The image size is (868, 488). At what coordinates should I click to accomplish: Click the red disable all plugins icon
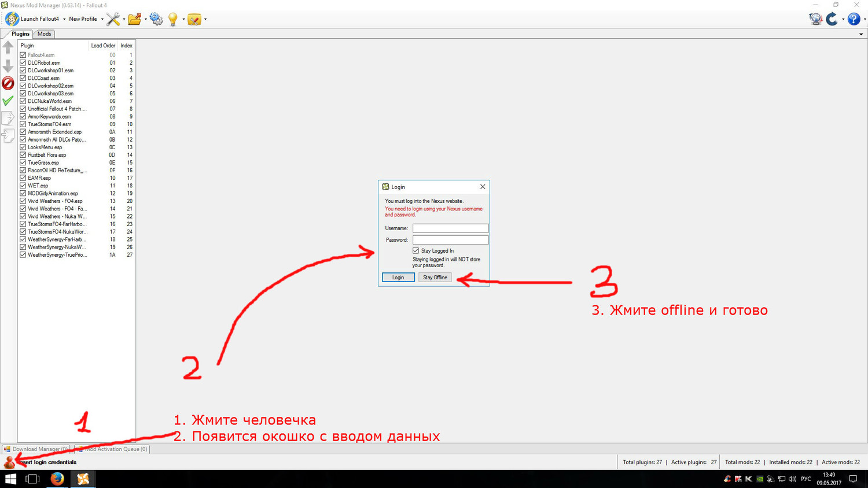(8, 83)
